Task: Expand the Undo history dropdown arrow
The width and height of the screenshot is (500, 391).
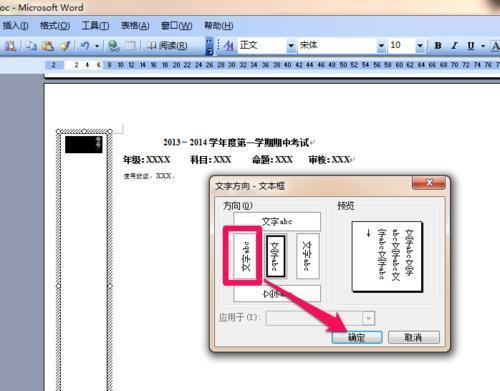Action: pos(97,46)
